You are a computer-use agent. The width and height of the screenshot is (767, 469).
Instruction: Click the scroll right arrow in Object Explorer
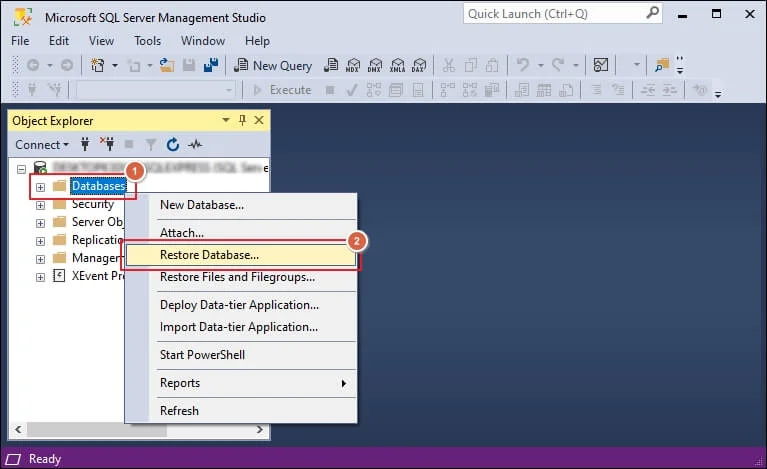(260, 430)
